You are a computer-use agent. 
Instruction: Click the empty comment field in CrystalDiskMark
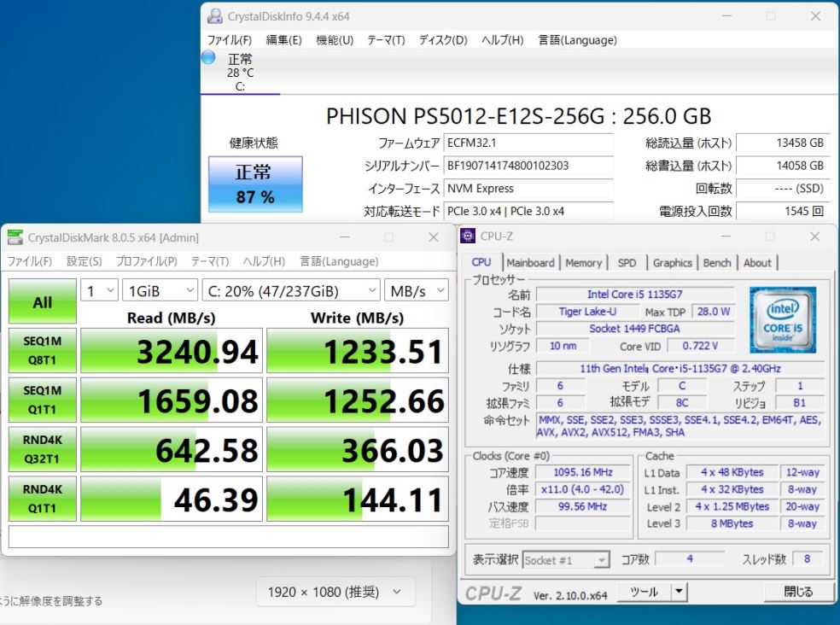coord(229,536)
